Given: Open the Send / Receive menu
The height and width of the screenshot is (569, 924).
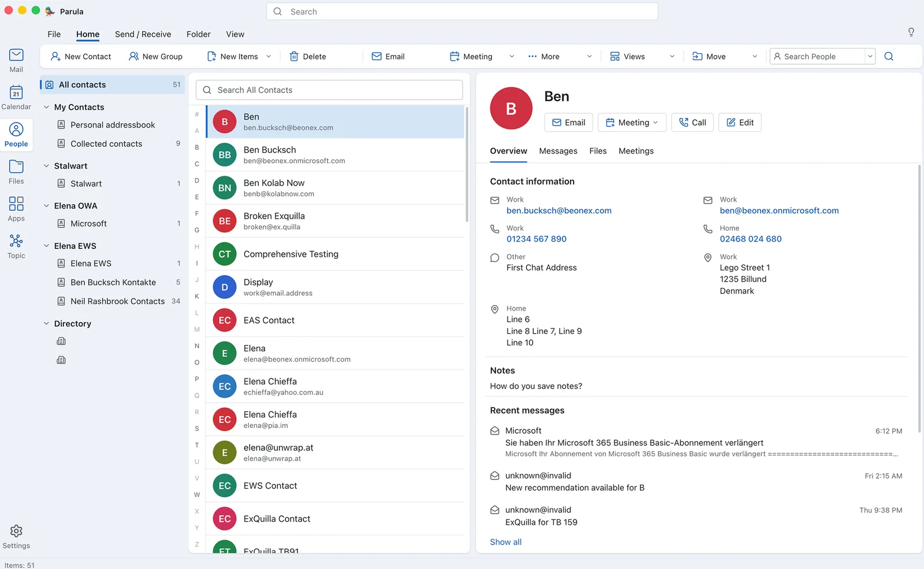Looking at the screenshot, I should pyautogui.click(x=143, y=34).
